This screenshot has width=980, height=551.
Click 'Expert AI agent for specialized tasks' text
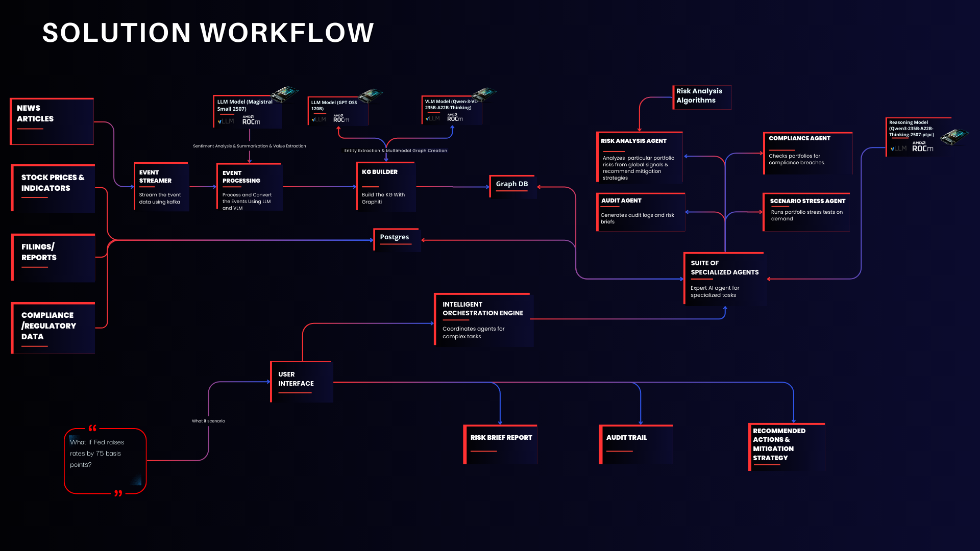[715, 291]
